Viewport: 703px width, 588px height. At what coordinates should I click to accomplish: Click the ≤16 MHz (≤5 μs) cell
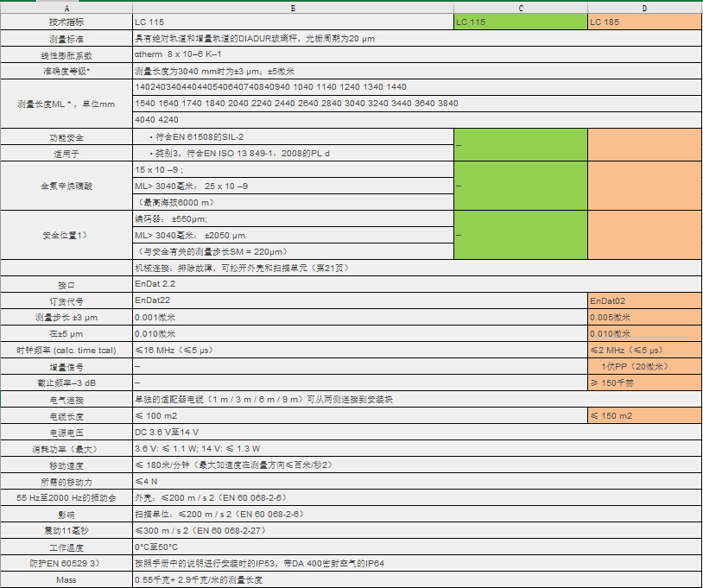pyautogui.click(x=360, y=350)
